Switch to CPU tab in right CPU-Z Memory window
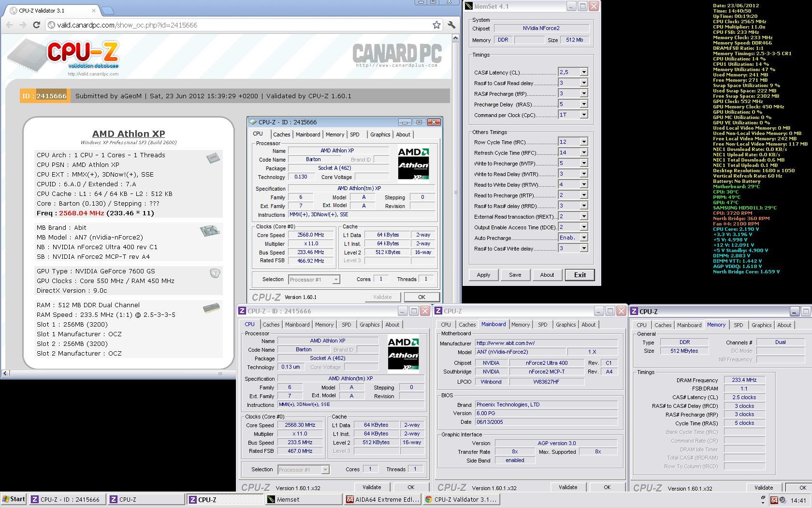Screen dimensions: 812x508 (x=641, y=325)
